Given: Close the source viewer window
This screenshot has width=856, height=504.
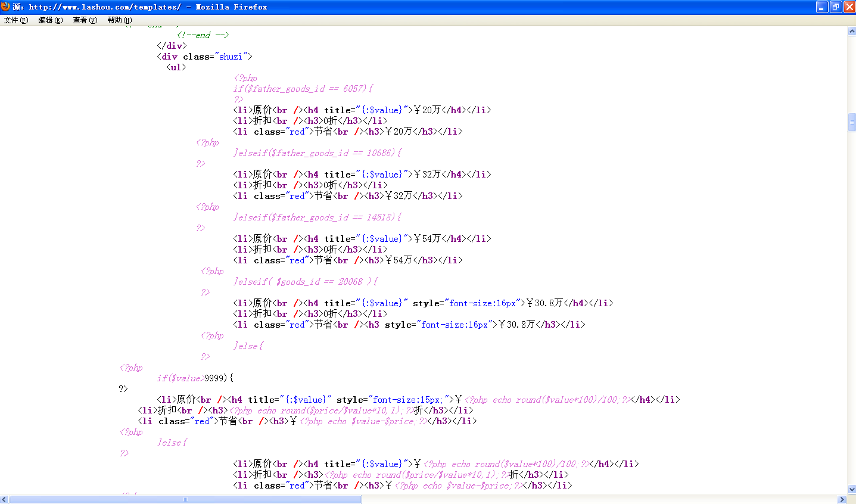Looking at the screenshot, I should pyautogui.click(x=849, y=7).
